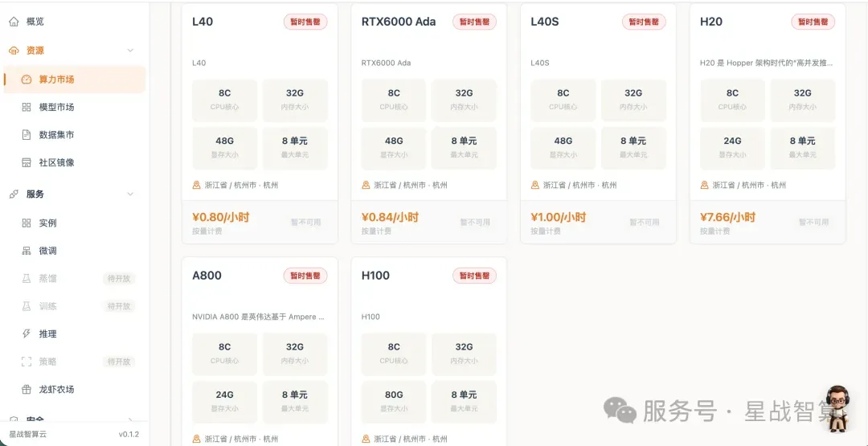Click 暂时售罄 badge on RTX6000 Ada card
Image resolution: width=868 pixels, height=446 pixels.
(475, 22)
